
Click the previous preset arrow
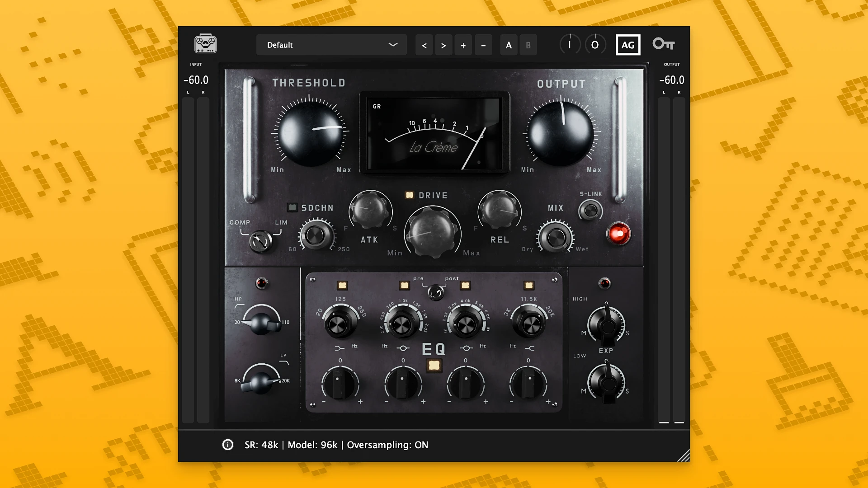(424, 45)
